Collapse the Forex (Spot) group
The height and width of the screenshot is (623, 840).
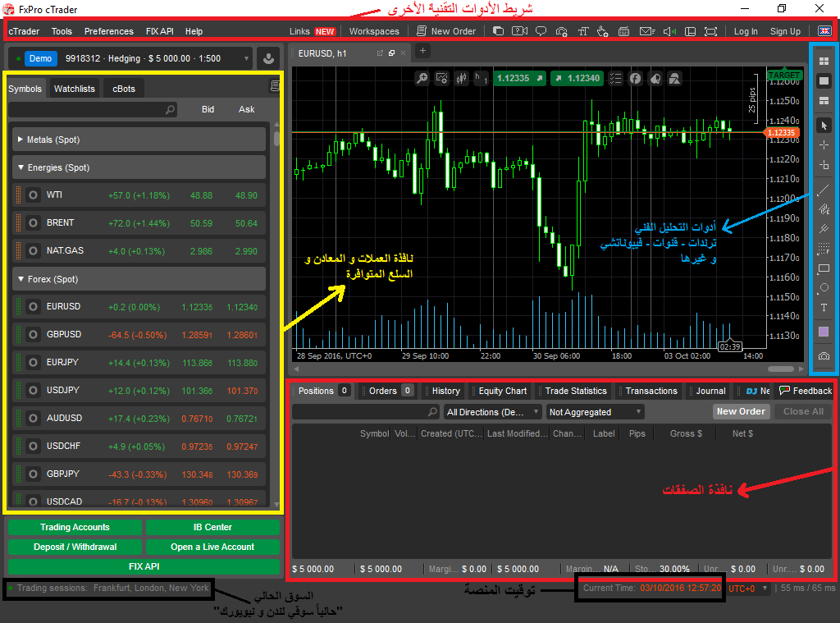pyautogui.click(x=139, y=279)
